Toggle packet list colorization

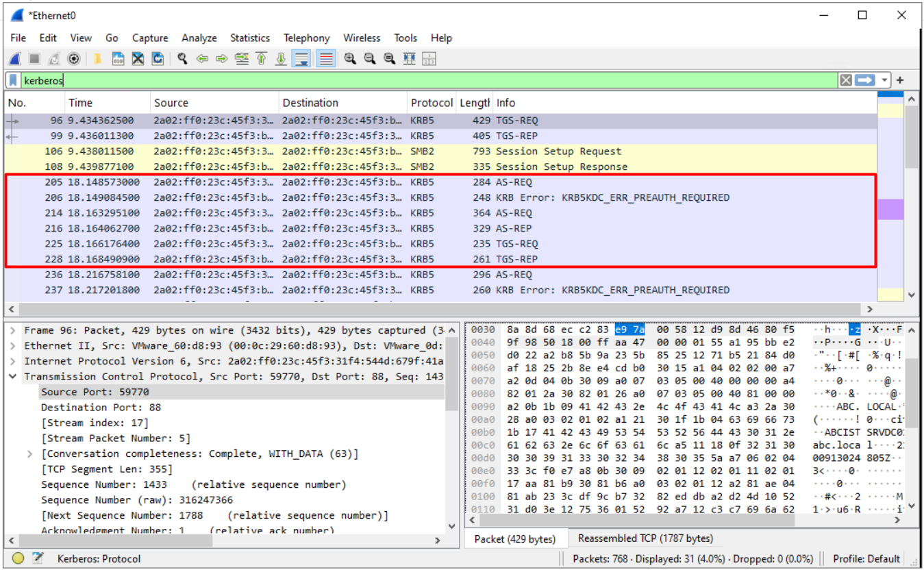(326, 59)
